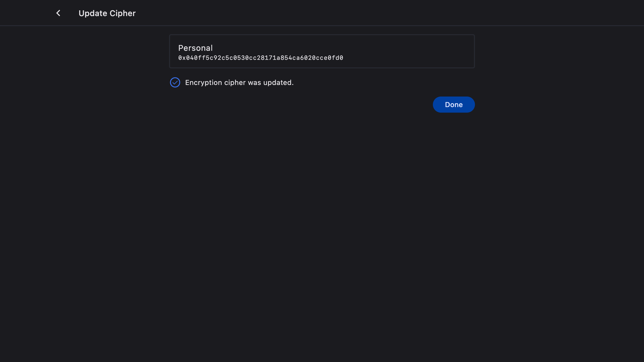The height and width of the screenshot is (362, 644).
Task: Click the Update Cipher page title
Action: [x=107, y=13]
